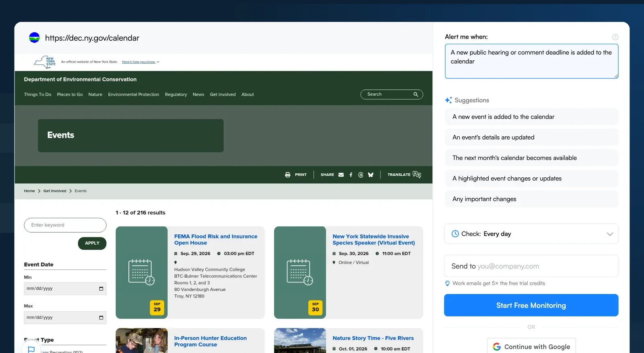Click FEMA event calendar thumbnail
This screenshot has height=353, width=644.
pos(142,273)
